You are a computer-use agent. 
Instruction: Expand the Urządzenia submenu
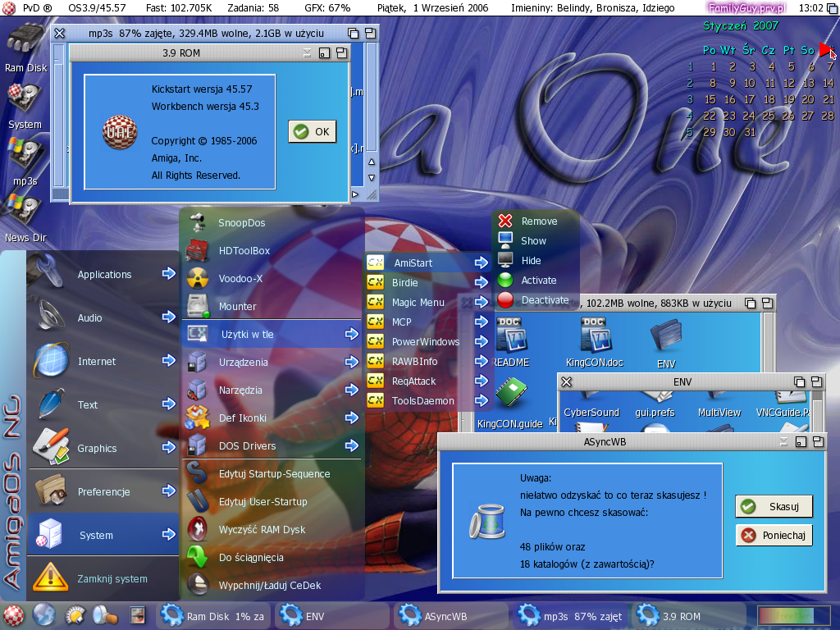272,362
